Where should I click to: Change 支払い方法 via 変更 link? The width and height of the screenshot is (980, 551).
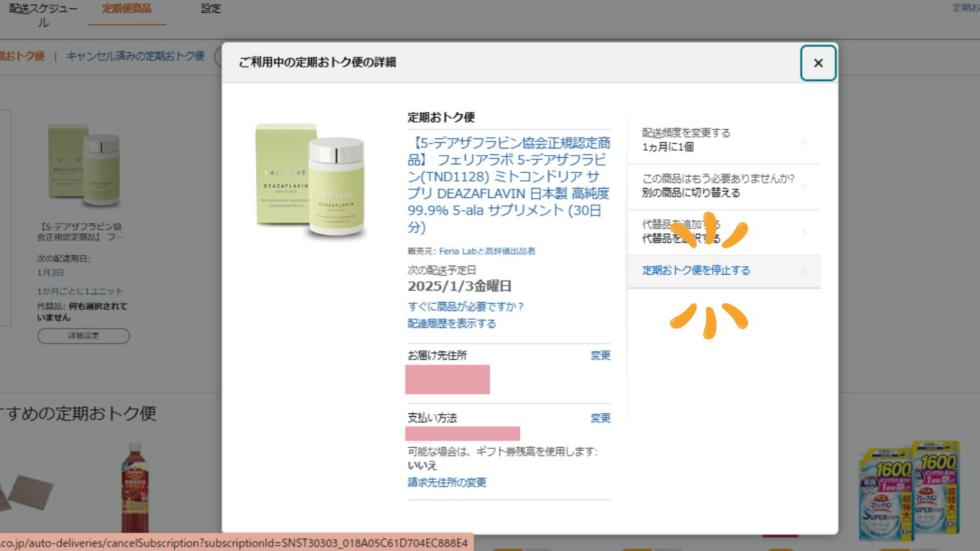coord(600,418)
